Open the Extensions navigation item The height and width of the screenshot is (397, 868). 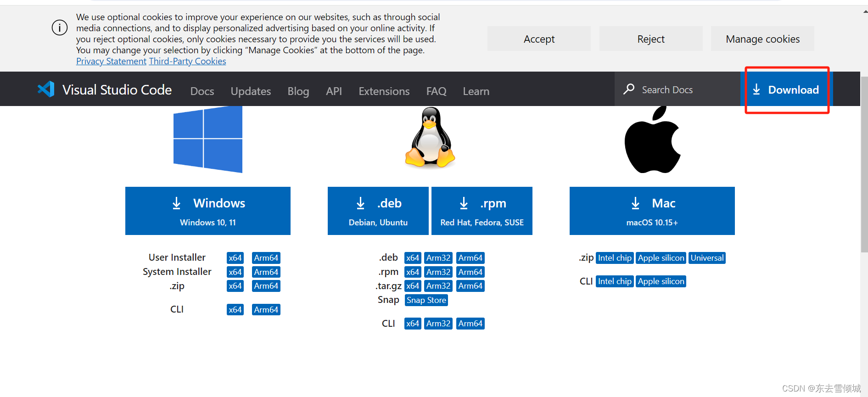[384, 91]
